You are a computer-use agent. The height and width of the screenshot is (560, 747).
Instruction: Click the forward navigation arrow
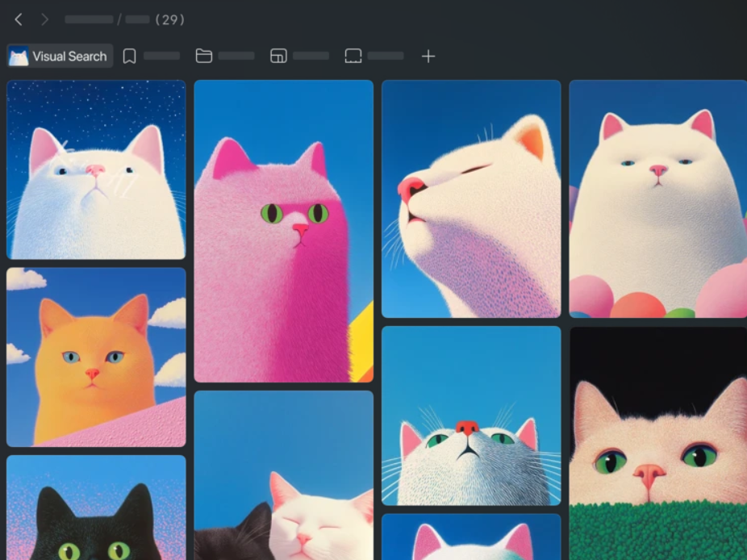coord(45,19)
